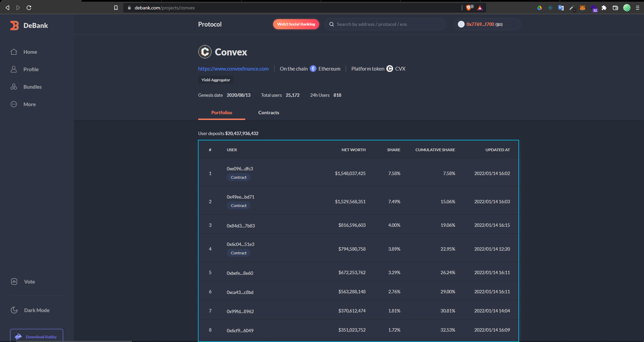The image size is (644, 342).
Task: Click the Web3 Social Ranking button
Action: (296, 24)
